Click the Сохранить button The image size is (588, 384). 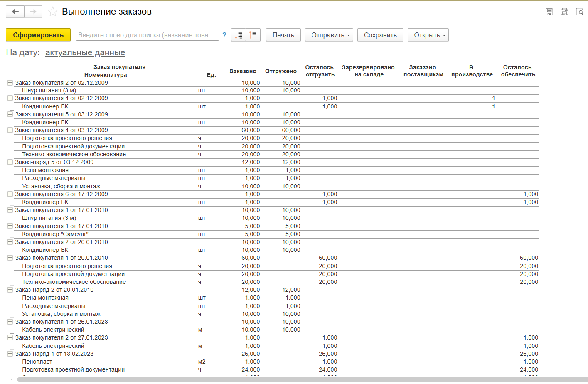coord(380,35)
